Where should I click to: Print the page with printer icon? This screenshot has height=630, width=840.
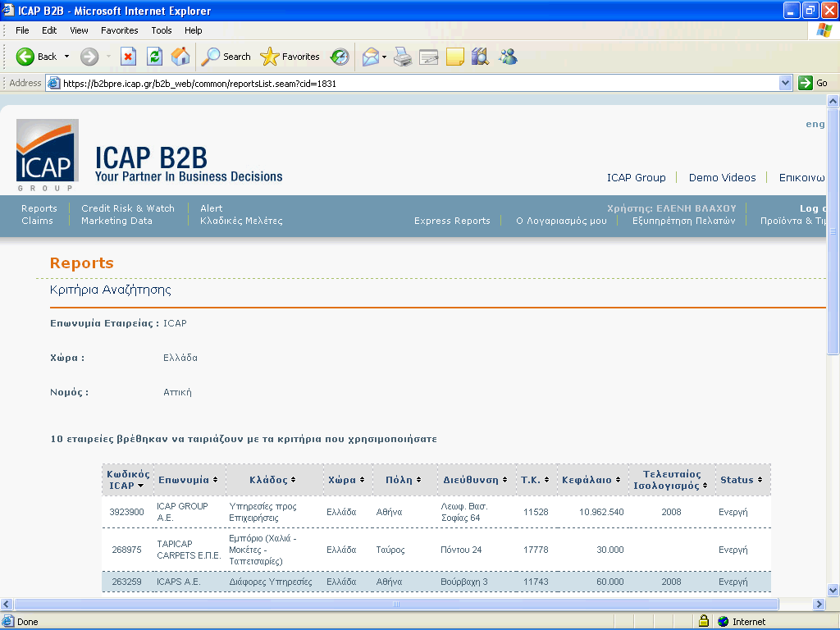(x=403, y=57)
